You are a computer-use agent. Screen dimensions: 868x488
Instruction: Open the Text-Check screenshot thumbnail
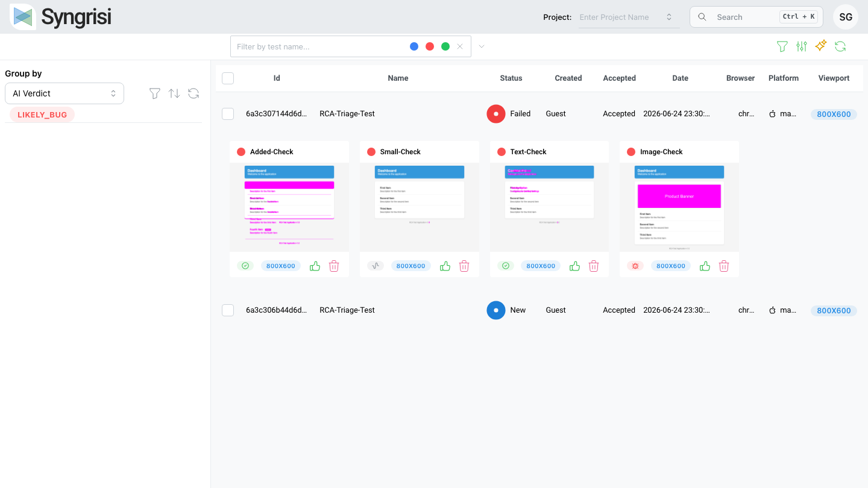(x=550, y=207)
